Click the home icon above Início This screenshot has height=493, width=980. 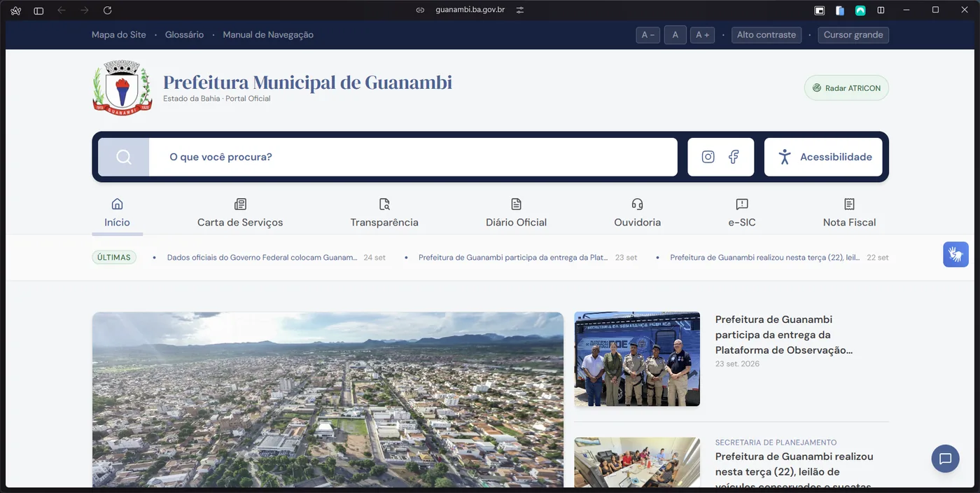117,204
